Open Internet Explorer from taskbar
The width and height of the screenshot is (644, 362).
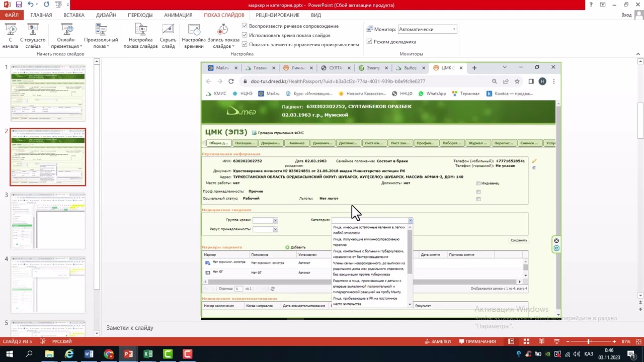(69, 354)
